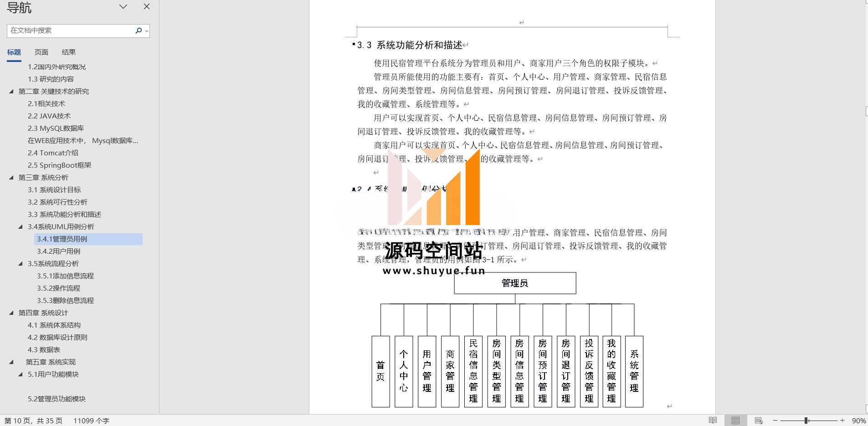
Task: Switch to Print Layout view icon
Action: click(735, 421)
